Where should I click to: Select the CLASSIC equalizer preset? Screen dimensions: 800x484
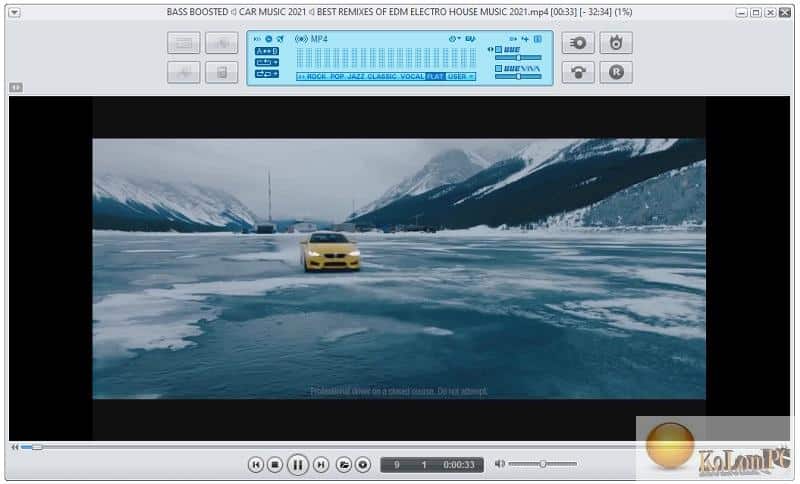coord(382,77)
